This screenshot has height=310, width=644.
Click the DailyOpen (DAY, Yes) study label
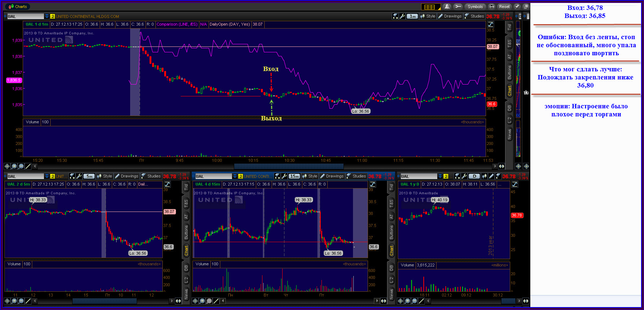click(230, 25)
